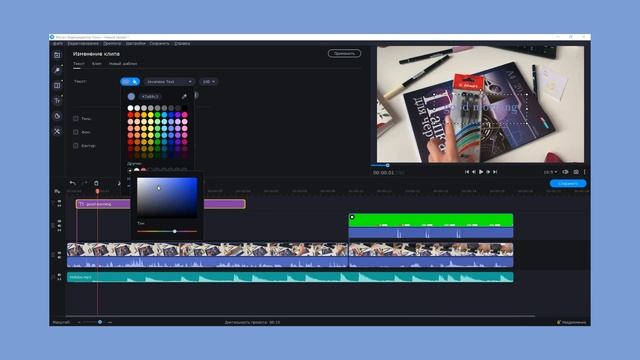Detach the preview window using its icon
The width and height of the screenshot is (640, 360).
[x=565, y=172]
